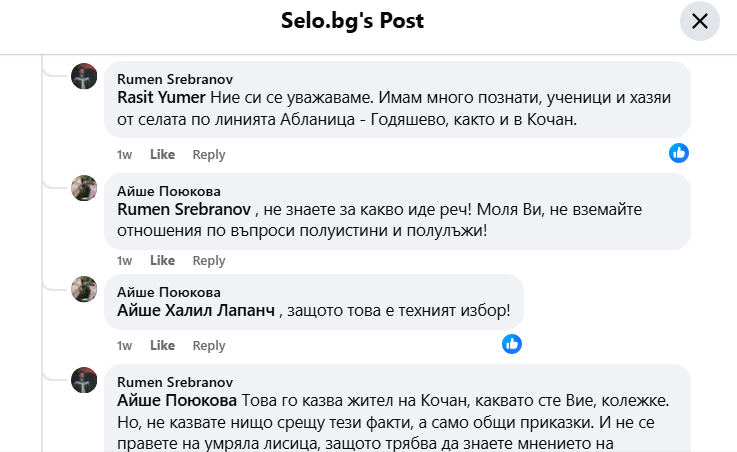Reply to Rumen Srebranov's first comment

click(209, 155)
